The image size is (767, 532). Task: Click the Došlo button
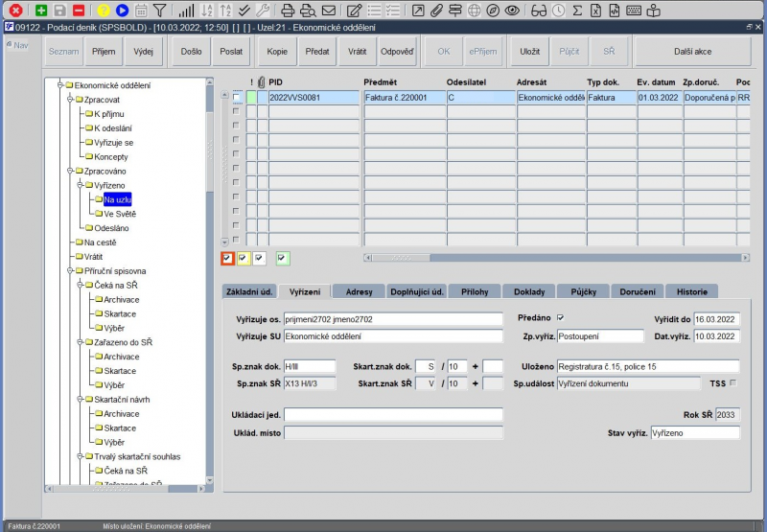tap(191, 52)
